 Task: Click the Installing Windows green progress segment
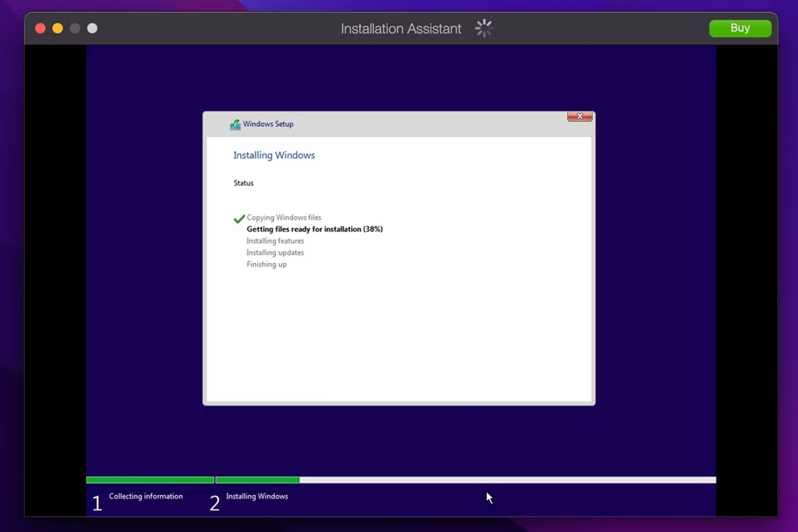point(258,480)
